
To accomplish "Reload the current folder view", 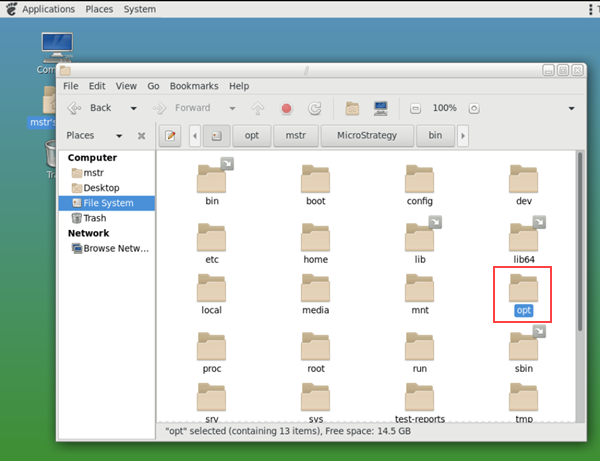I will point(314,108).
